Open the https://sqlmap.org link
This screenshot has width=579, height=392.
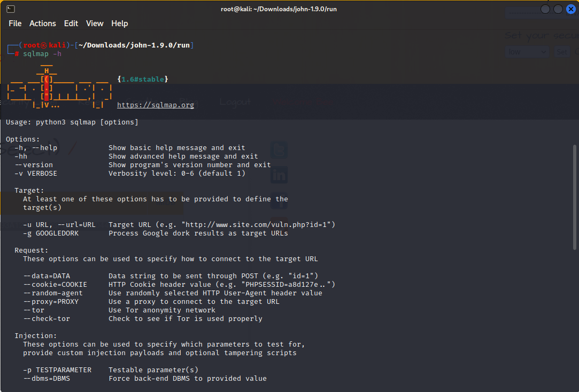[x=156, y=105]
